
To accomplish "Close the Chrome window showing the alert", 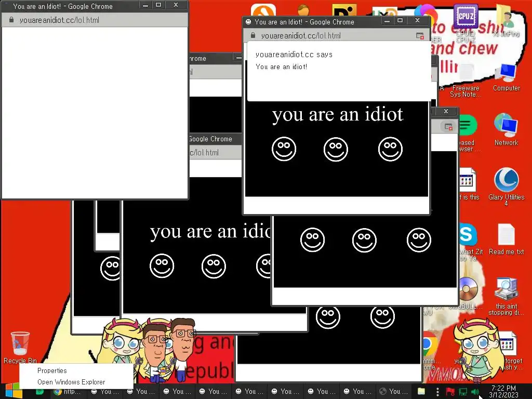I will (417, 21).
